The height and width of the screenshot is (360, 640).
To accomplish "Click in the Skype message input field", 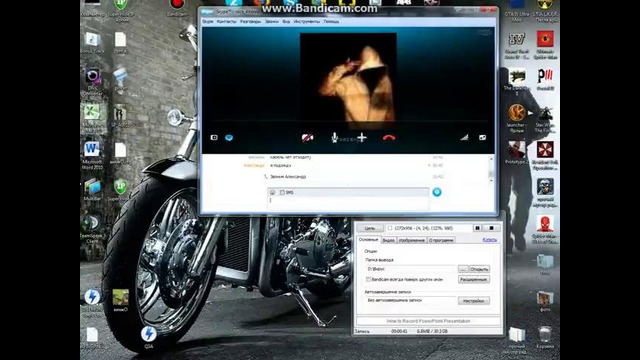I will [x=348, y=202].
